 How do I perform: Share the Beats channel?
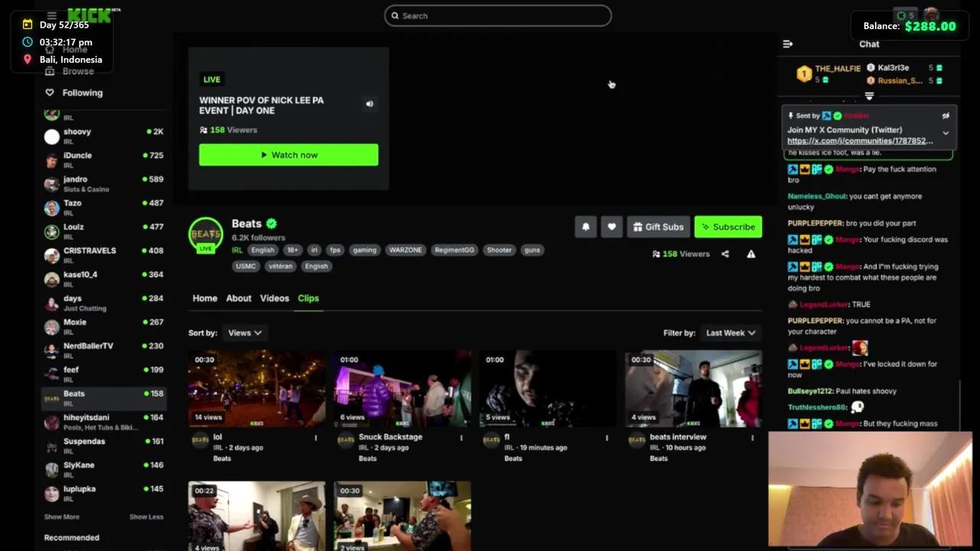(x=725, y=254)
